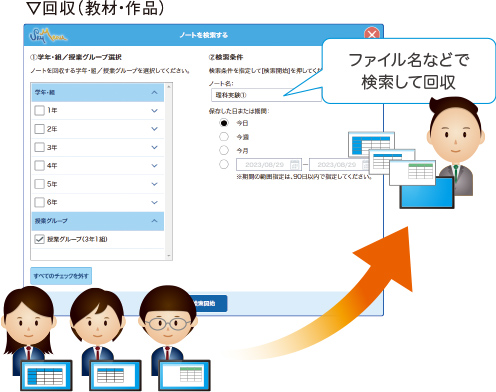Click the SkyMenu logo in the title bar
This screenshot has width=496, height=392.
tap(48, 35)
